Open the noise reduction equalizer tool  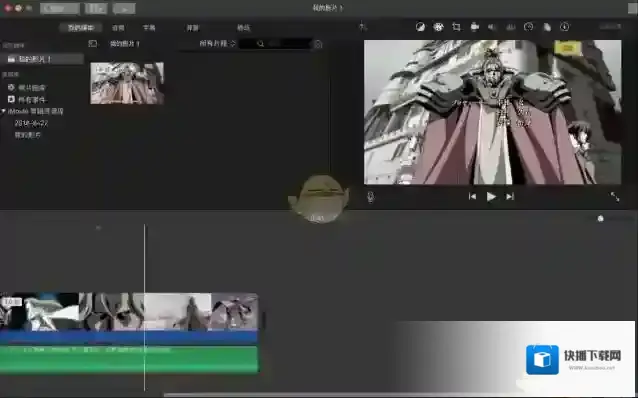pyautogui.click(x=510, y=27)
